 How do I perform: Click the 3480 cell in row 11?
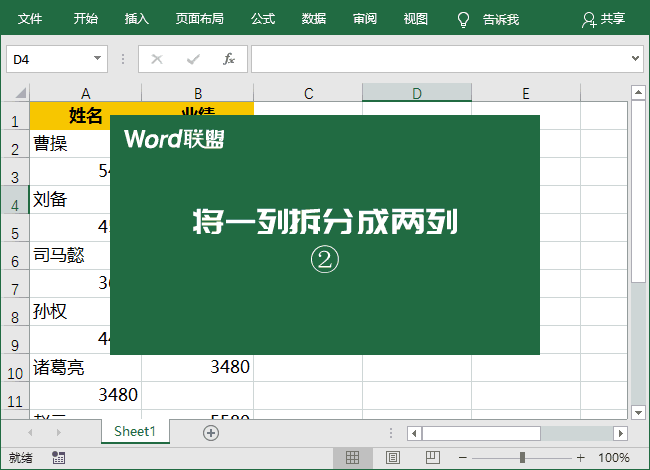85,395
